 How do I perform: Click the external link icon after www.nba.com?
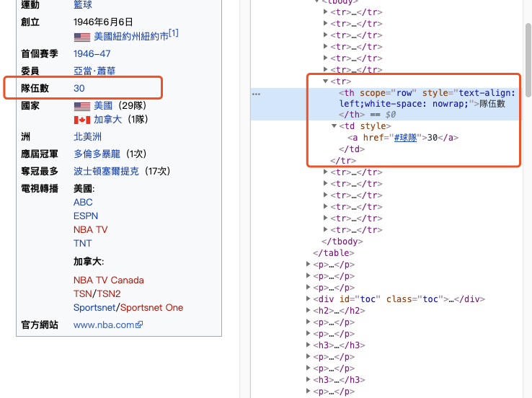click(x=139, y=324)
